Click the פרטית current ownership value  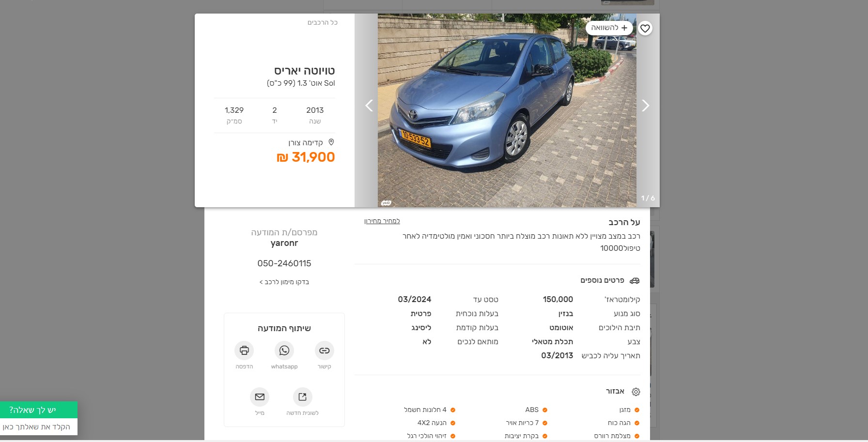421,314
